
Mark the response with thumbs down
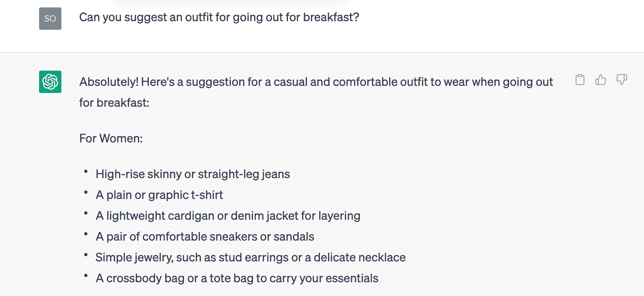pos(622,80)
